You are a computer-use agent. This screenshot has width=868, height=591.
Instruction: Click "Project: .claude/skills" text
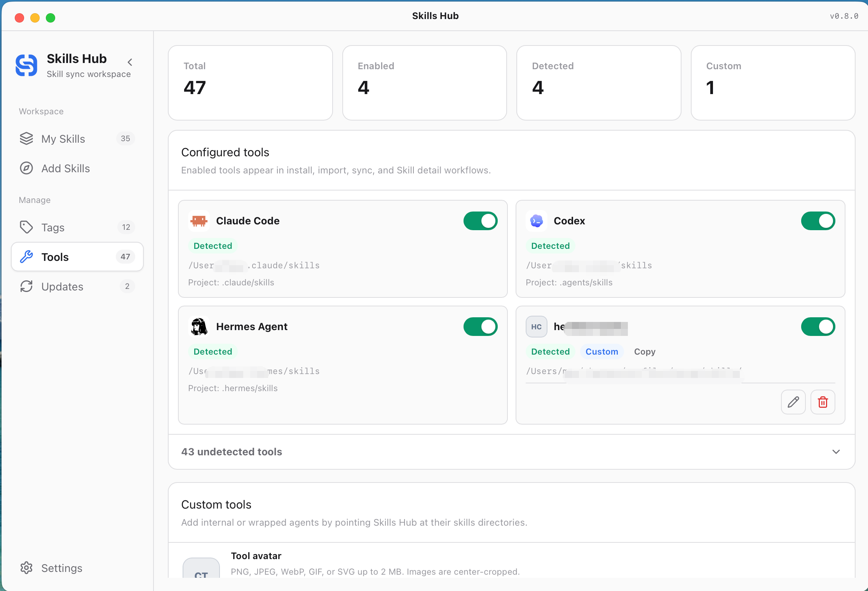click(x=231, y=283)
